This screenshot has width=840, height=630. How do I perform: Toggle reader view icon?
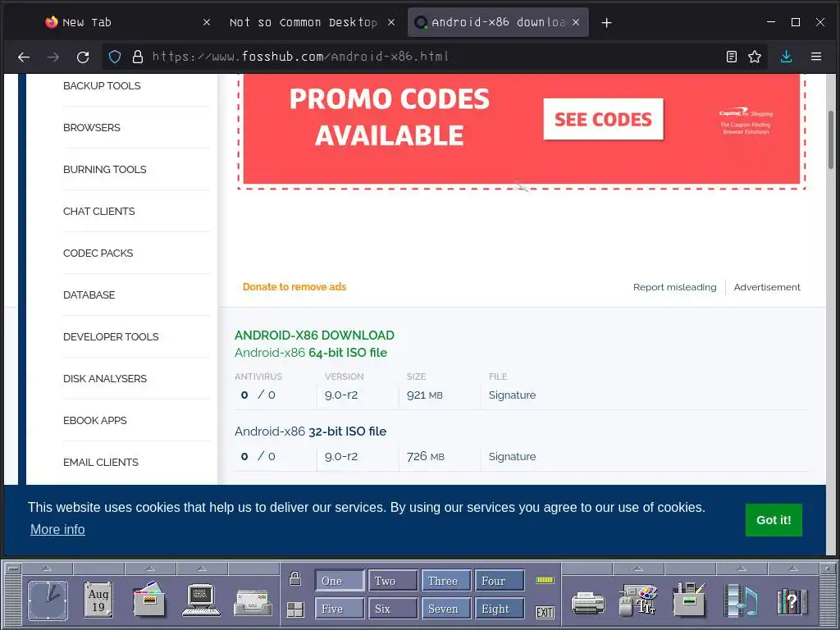point(731,57)
